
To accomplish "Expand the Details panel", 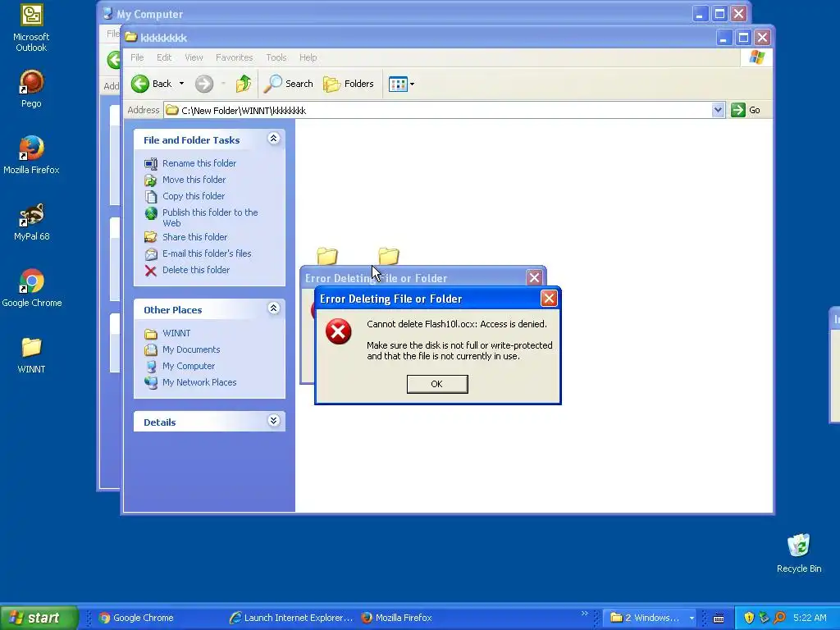I will coord(274,421).
